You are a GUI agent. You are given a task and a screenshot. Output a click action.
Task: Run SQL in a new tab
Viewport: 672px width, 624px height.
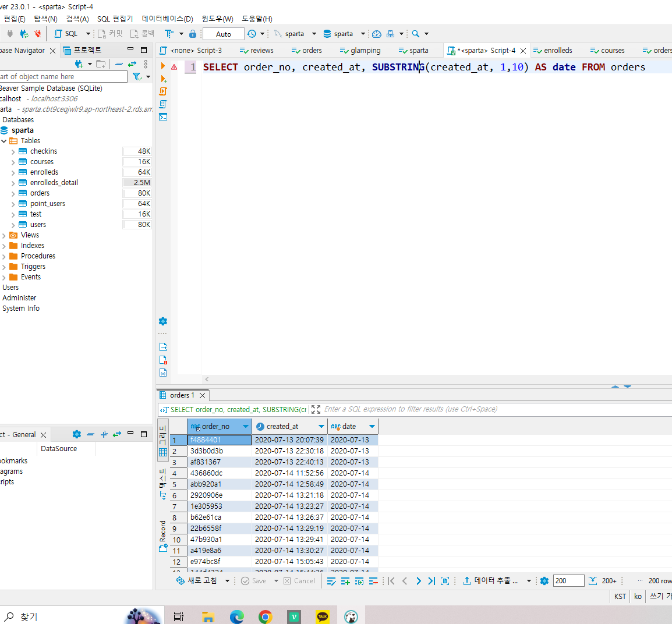tap(163, 79)
